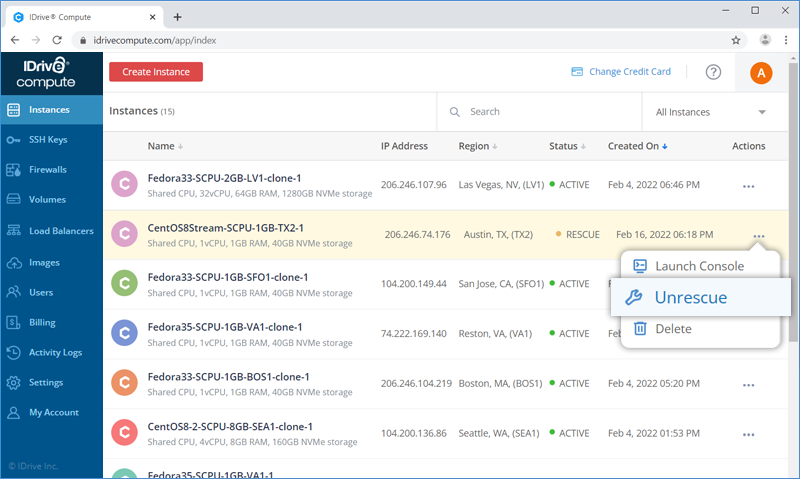Click the Search instances field
800x479 pixels.
[539, 112]
